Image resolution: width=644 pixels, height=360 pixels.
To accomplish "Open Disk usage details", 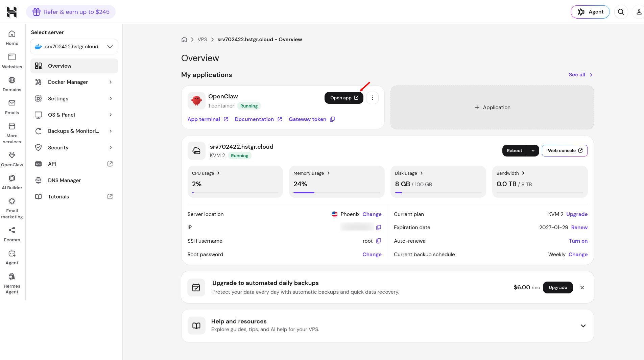I will [x=409, y=173].
